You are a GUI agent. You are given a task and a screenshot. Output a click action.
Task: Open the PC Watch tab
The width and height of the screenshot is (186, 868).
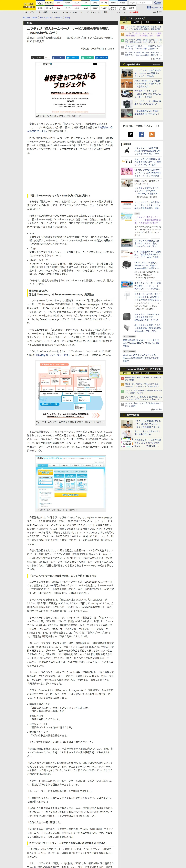(58, 3)
